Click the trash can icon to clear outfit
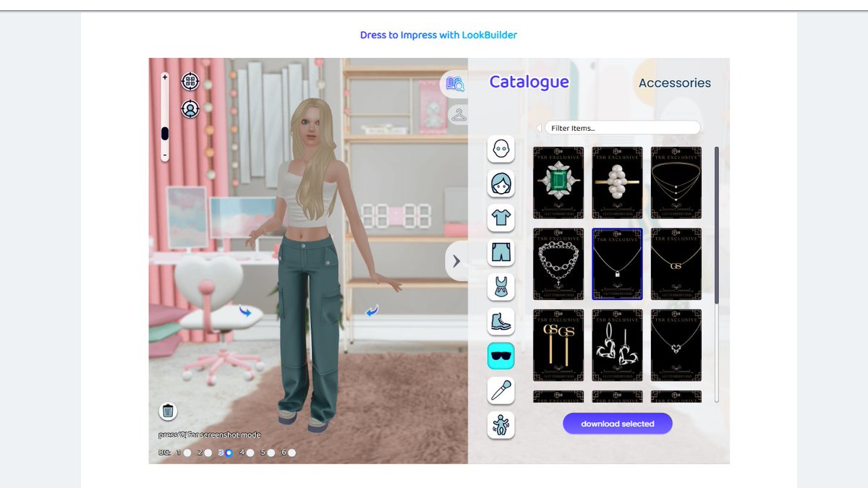The width and height of the screenshot is (868, 488). coord(168,411)
